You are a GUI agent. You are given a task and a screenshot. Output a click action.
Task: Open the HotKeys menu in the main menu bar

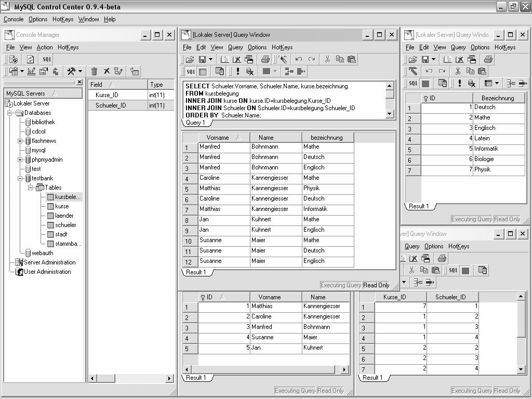tap(63, 19)
